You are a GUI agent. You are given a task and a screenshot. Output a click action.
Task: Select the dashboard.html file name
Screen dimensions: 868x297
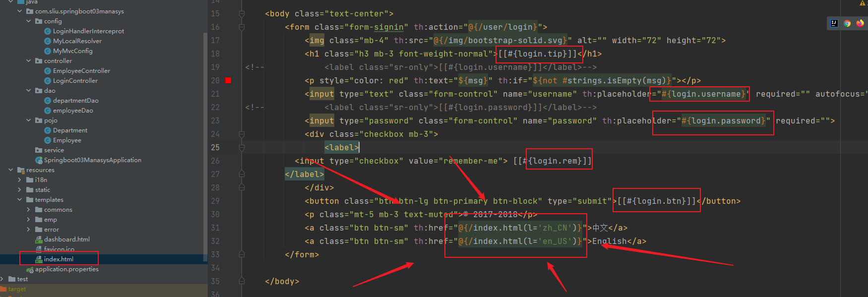[67, 239]
